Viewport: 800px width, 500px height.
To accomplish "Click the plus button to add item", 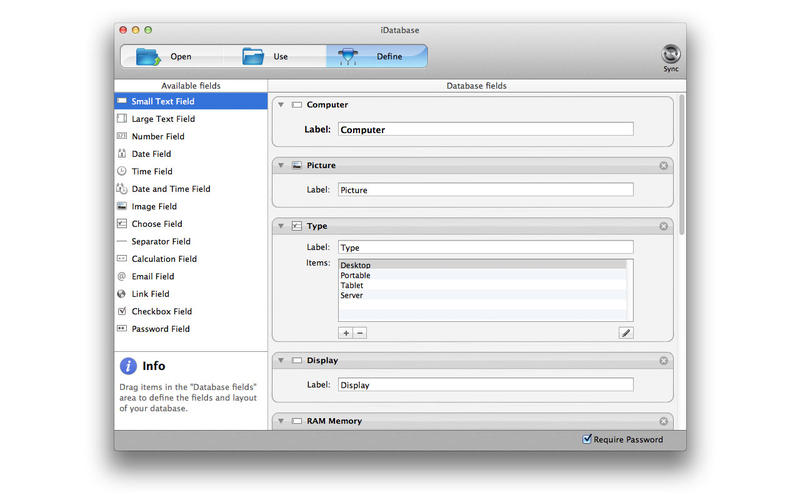I will 346,332.
